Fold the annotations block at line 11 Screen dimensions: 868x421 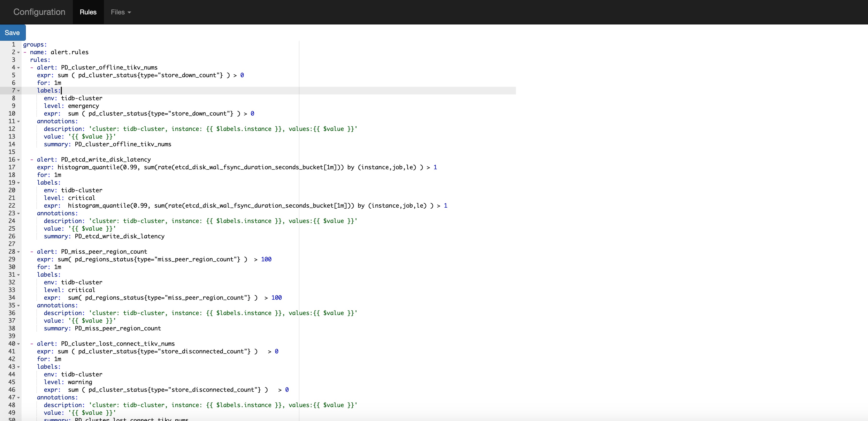(18, 122)
